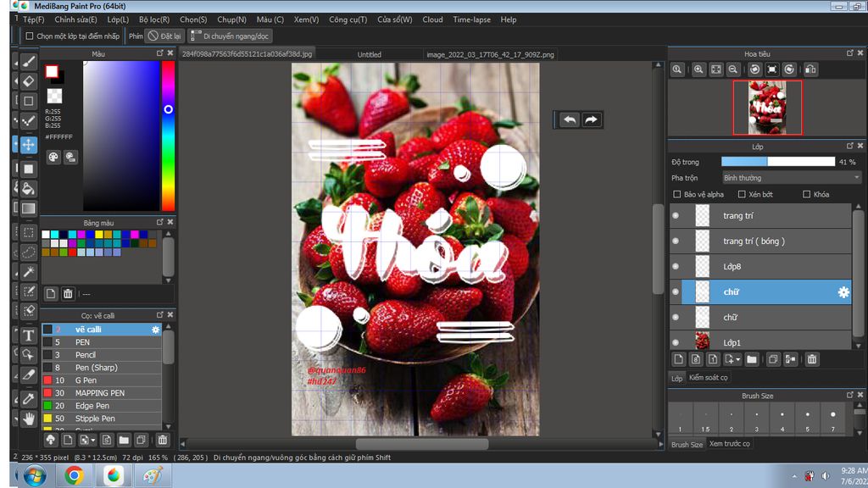The width and height of the screenshot is (868, 488).
Task: Flip the canvas view in the navigator
Action: [811, 69]
